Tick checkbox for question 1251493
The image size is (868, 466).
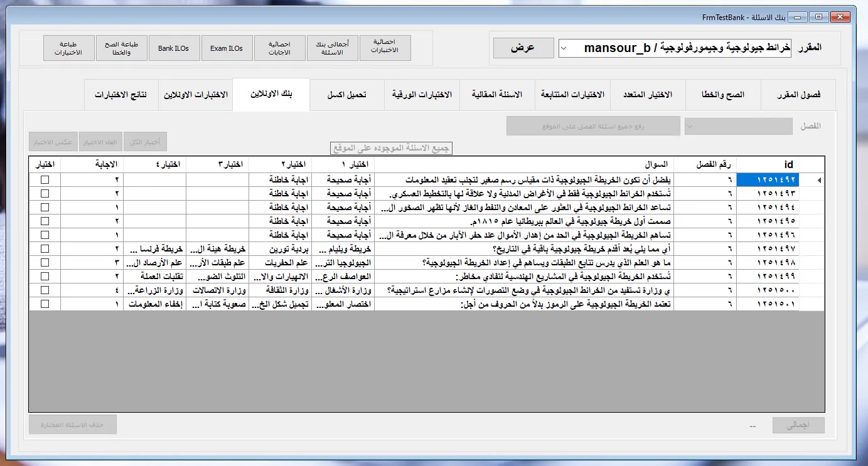(45, 194)
